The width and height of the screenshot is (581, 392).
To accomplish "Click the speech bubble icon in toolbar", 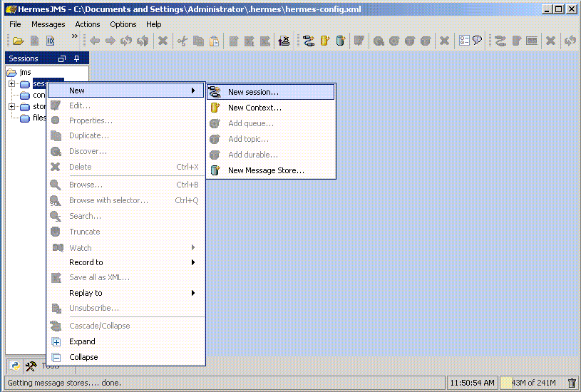I will (x=477, y=41).
